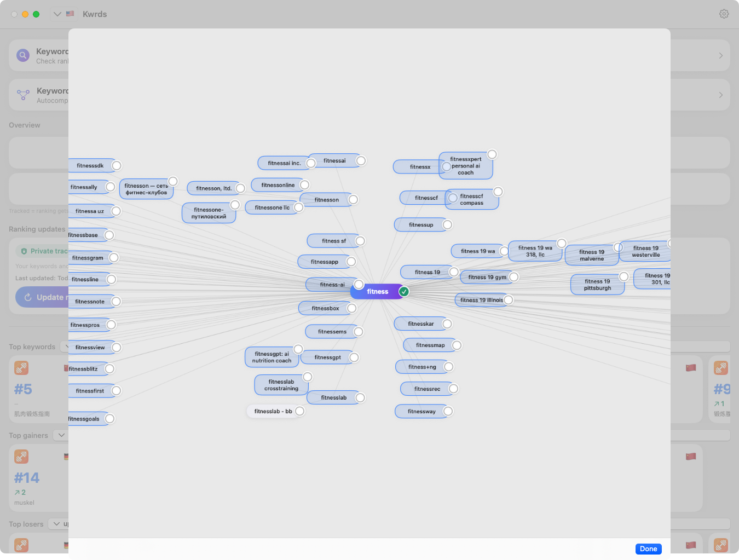Toggle the circle beside fitnessems
The height and width of the screenshot is (560, 739).
[359, 332]
